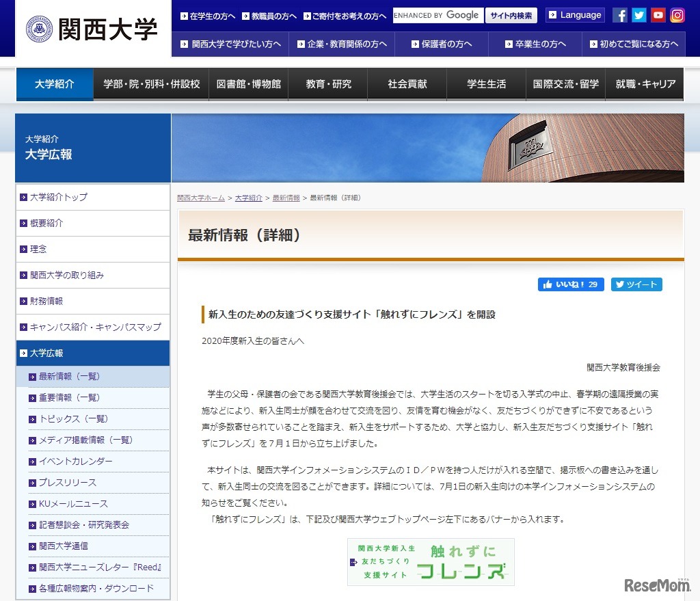Open the Facebook icon in the header
700x601 pixels.
pos(619,14)
